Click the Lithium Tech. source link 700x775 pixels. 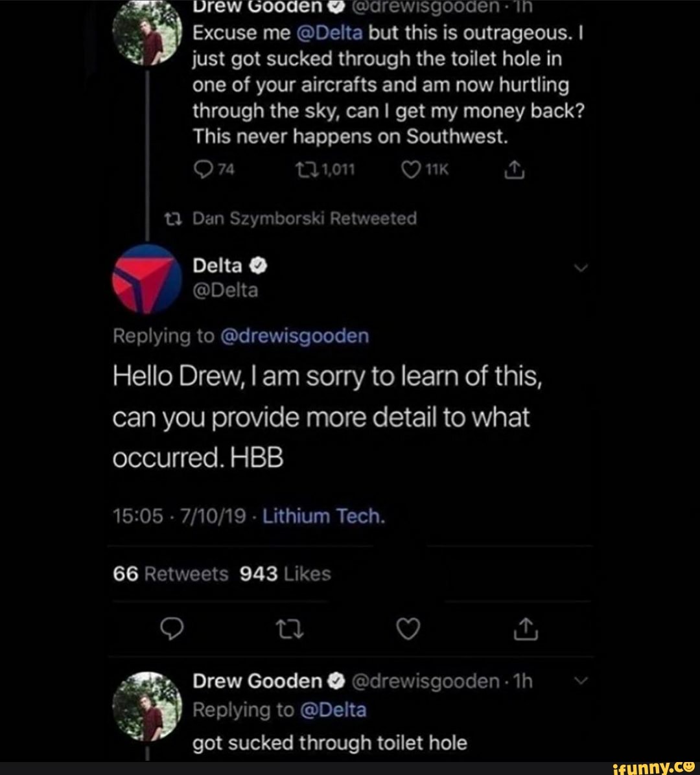324,516
